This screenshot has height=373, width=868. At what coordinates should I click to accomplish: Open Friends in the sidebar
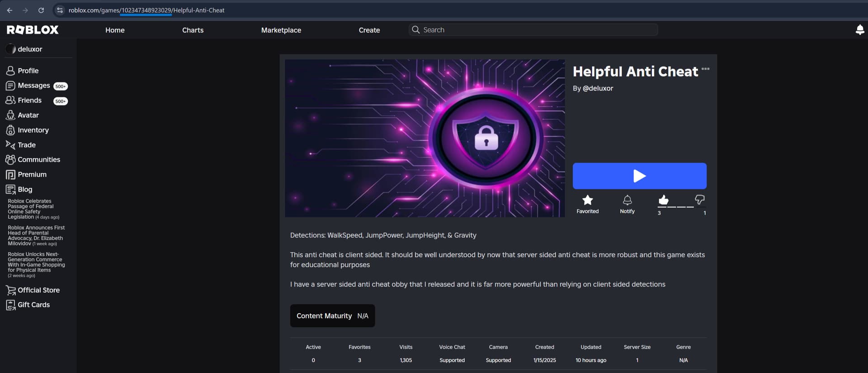[x=30, y=100]
